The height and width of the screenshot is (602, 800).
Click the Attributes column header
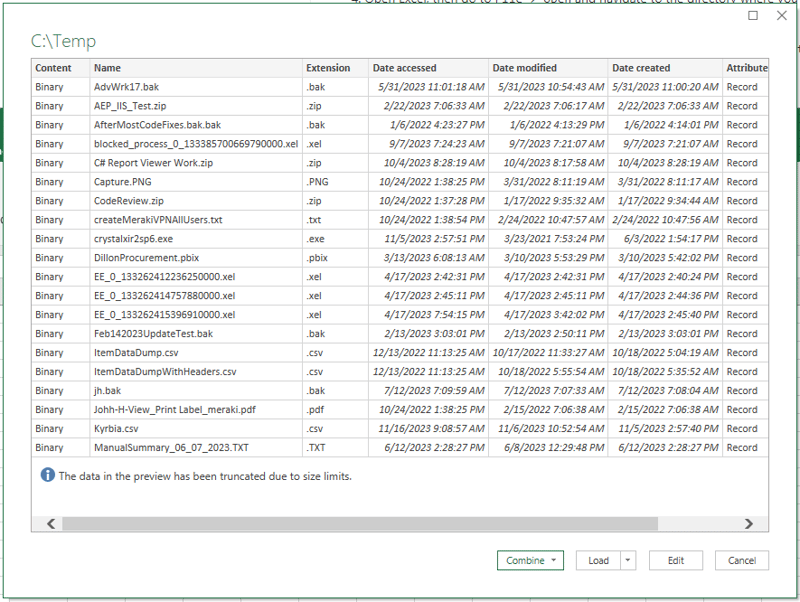748,67
